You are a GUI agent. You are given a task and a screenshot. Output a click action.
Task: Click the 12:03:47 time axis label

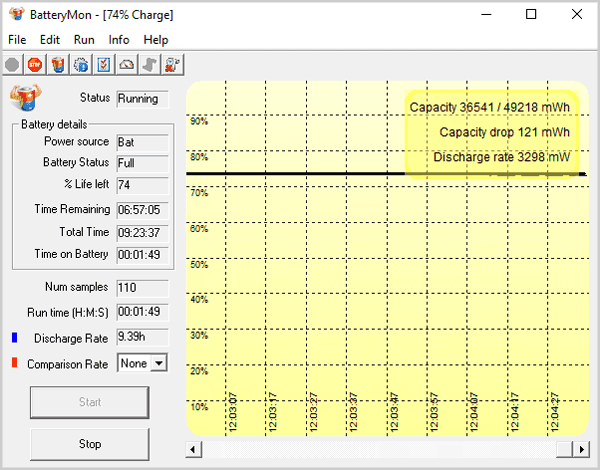394,412
